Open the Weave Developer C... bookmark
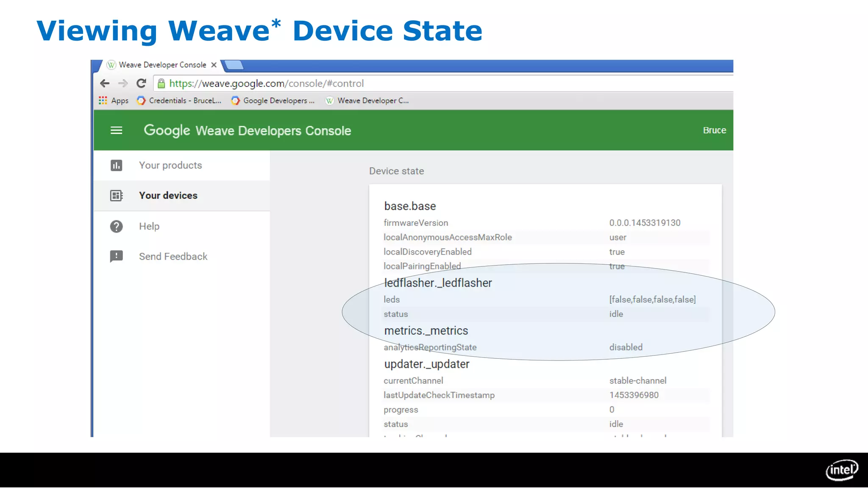Viewport: 868px width, 488px height. (x=367, y=100)
